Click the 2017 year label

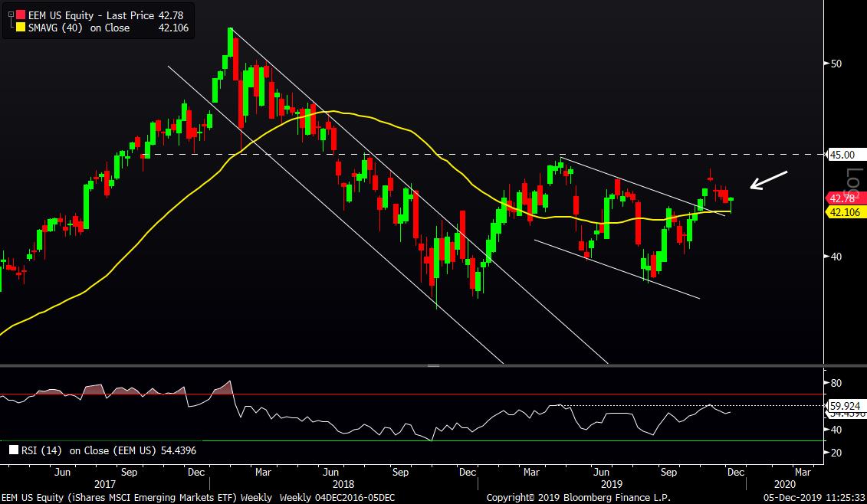pyautogui.click(x=105, y=484)
